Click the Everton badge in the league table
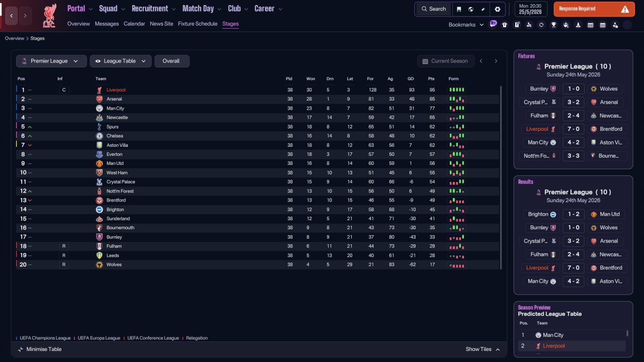 pos(99,154)
